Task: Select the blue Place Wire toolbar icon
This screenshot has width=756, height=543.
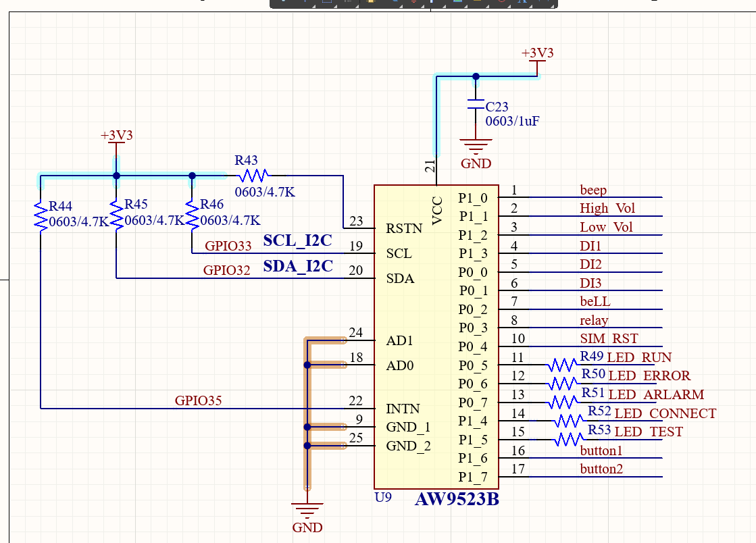Action: tap(395, 3)
